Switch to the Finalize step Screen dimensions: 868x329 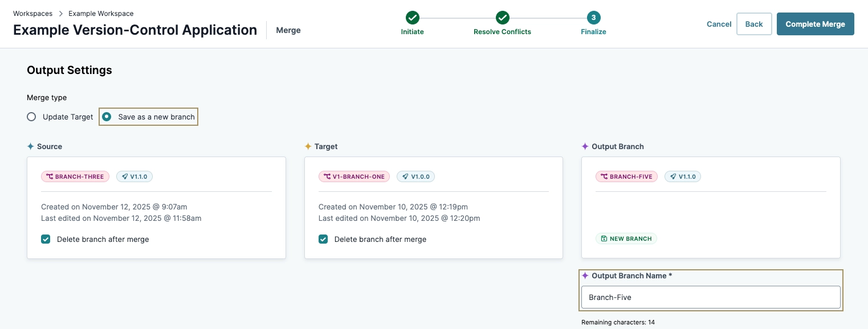pyautogui.click(x=593, y=17)
